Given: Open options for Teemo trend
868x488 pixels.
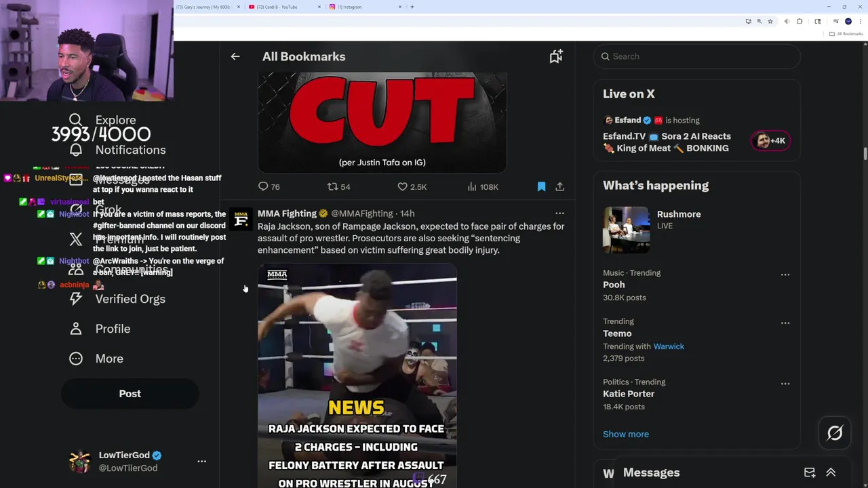Looking at the screenshot, I should coord(785,323).
